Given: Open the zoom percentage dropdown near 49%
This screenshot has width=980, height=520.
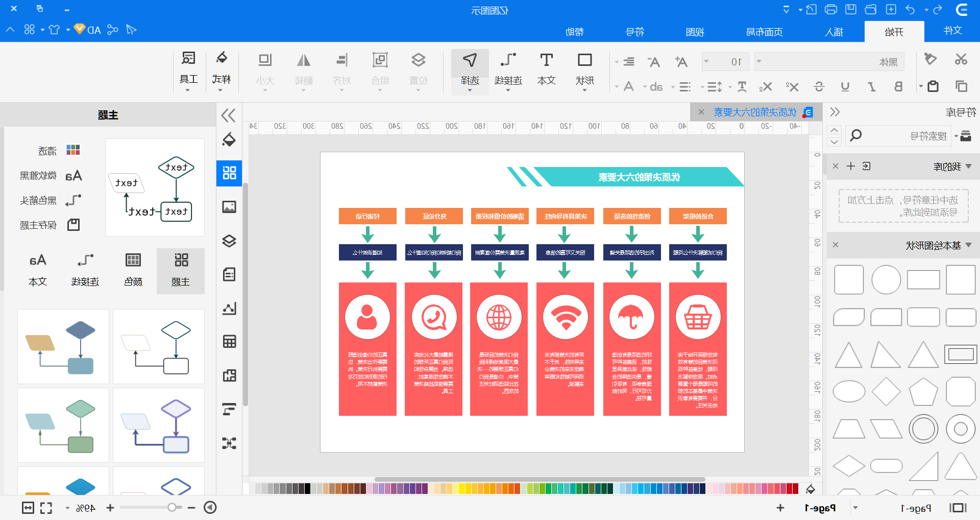Looking at the screenshot, I should click(67, 508).
